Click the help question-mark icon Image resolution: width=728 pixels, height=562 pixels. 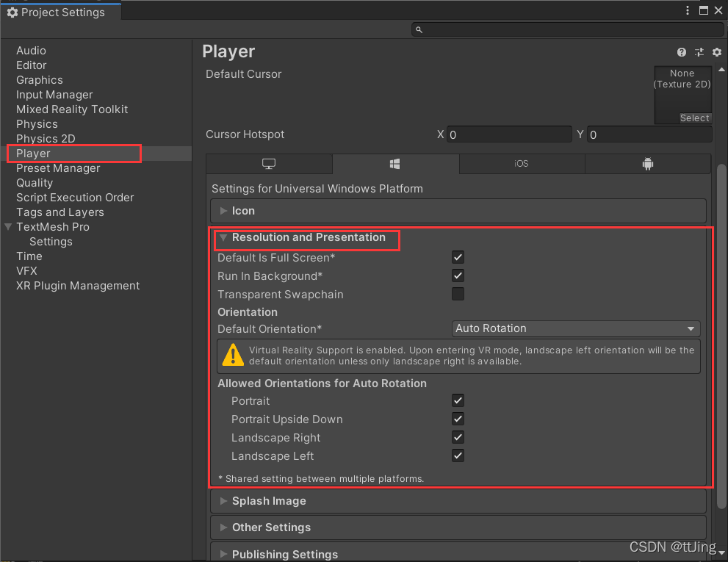click(681, 52)
